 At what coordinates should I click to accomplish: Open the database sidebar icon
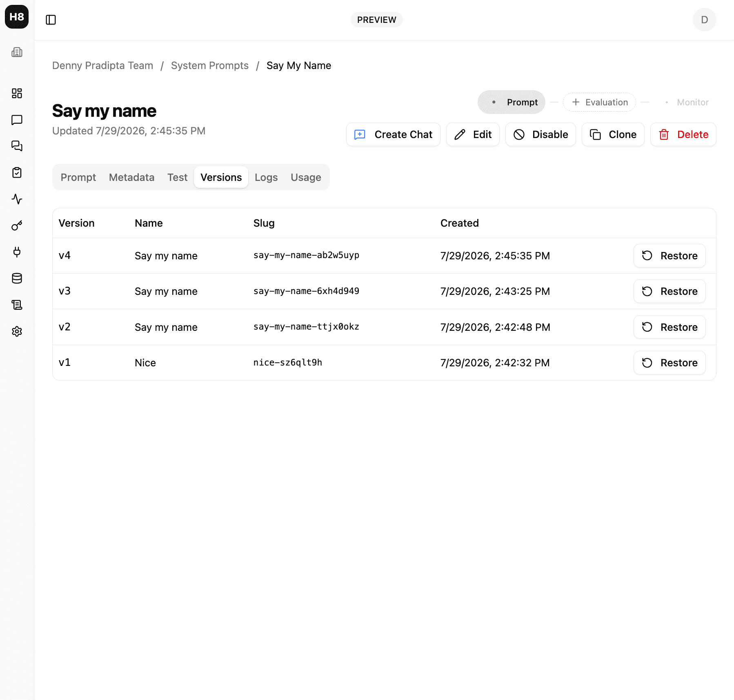pos(17,279)
